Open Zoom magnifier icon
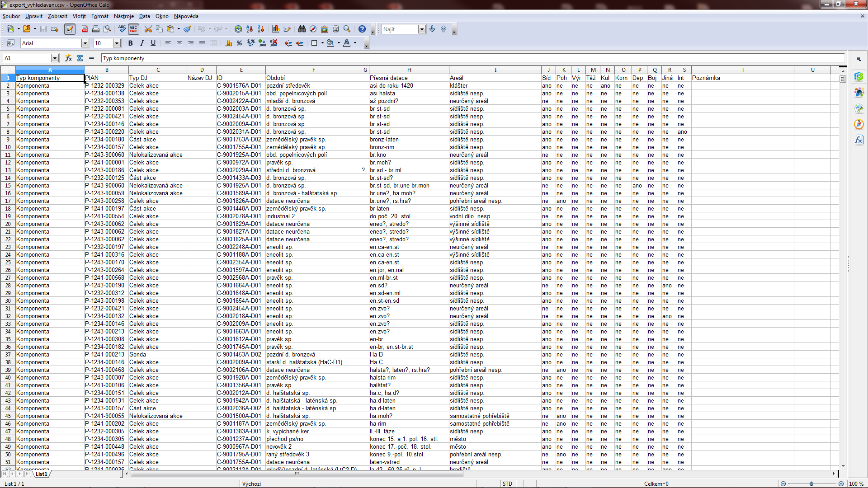Screen dimensions: 868x488 [x=347, y=29]
